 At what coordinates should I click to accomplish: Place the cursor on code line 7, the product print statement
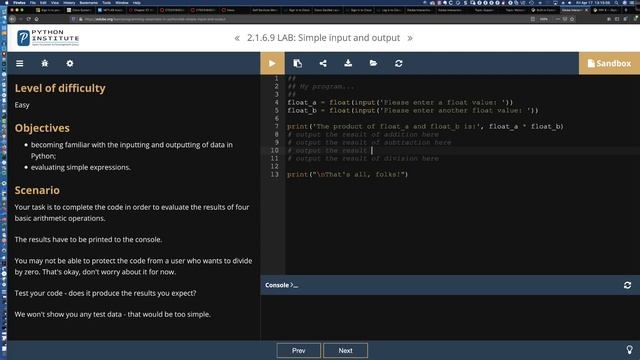(425, 127)
